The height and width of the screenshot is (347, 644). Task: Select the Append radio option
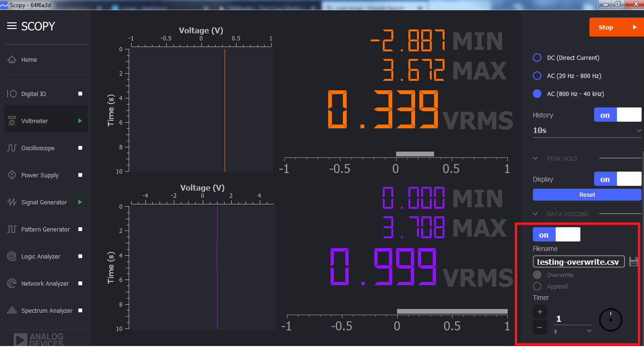(x=537, y=287)
